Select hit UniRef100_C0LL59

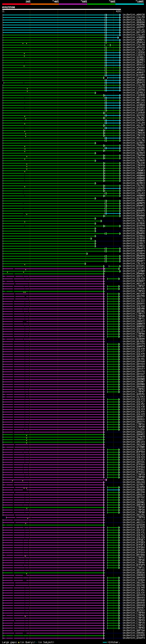(x=134, y=17)
